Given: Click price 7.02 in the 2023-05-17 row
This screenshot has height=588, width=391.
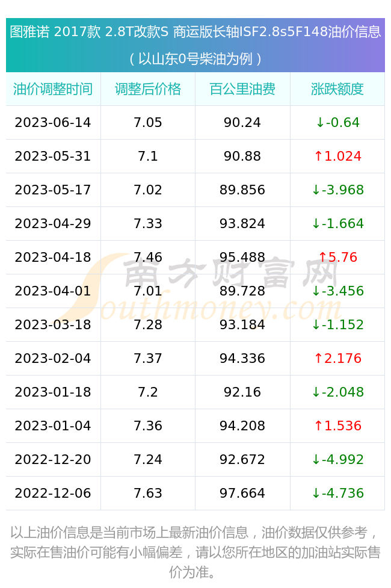Looking at the screenshot, I should pyautogui.click(x=148, y=190).
